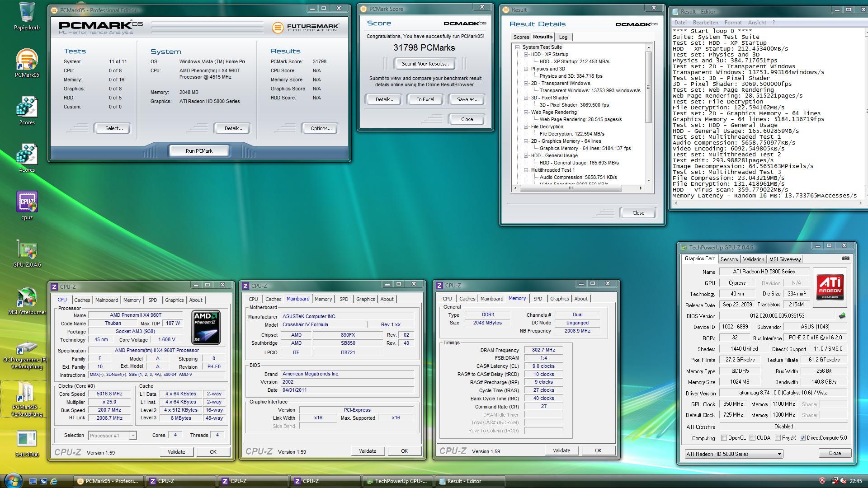Viewport: 868px width, 488px height.
Task: Click Show Desktop in quick launch
Action: point(33,481)
